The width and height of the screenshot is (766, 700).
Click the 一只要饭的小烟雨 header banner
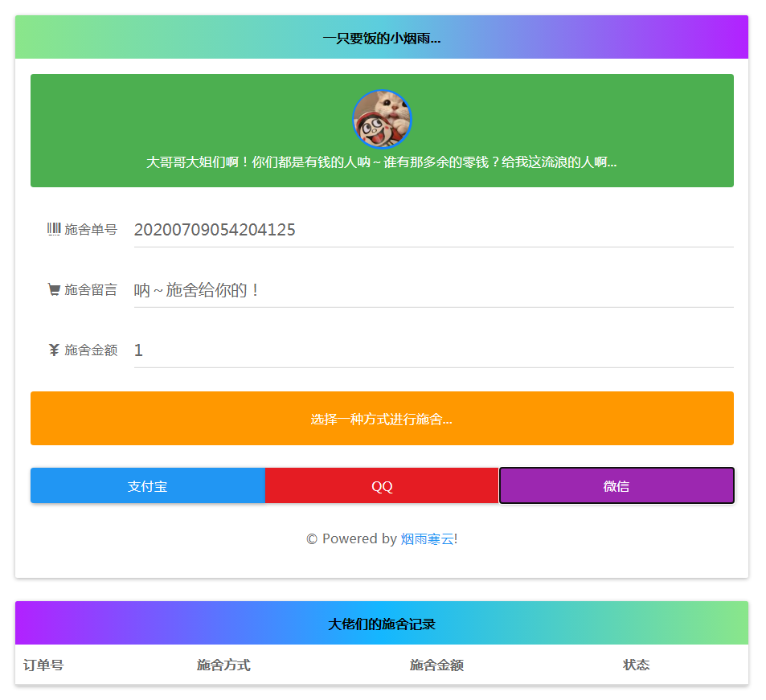tap(382, 37)
